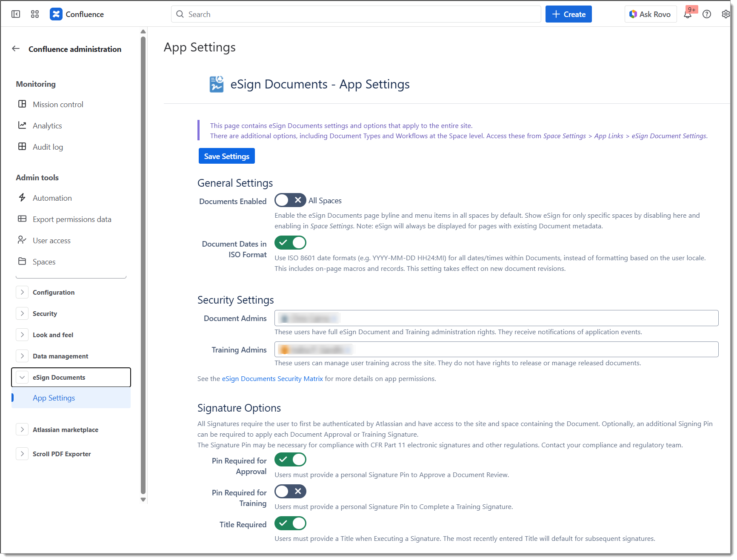This screenshot has width=737, height=560.
Task: Open the Ask Rovo assistant
Action: point(650,14)
